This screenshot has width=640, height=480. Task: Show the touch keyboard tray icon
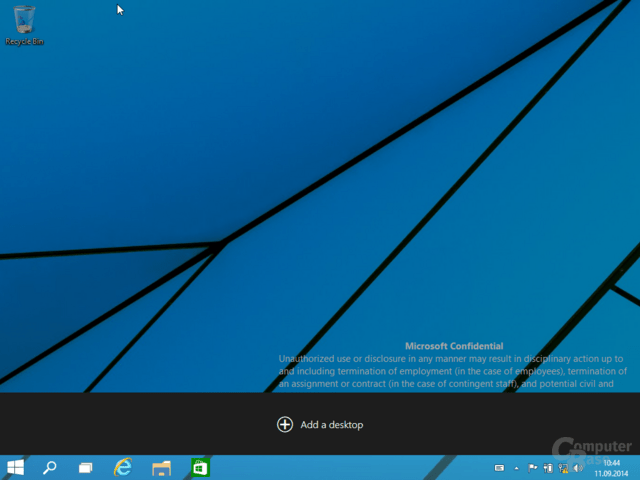pos(499,468)
